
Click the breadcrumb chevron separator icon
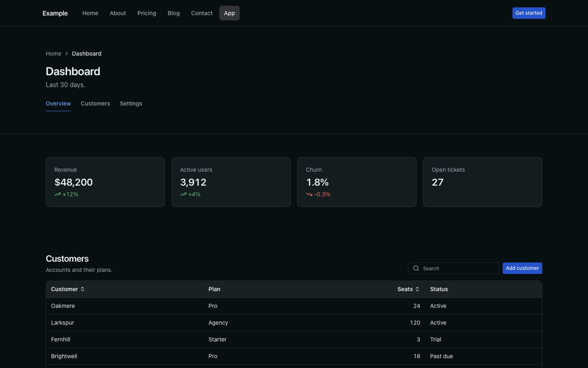(x=67, y=54)
